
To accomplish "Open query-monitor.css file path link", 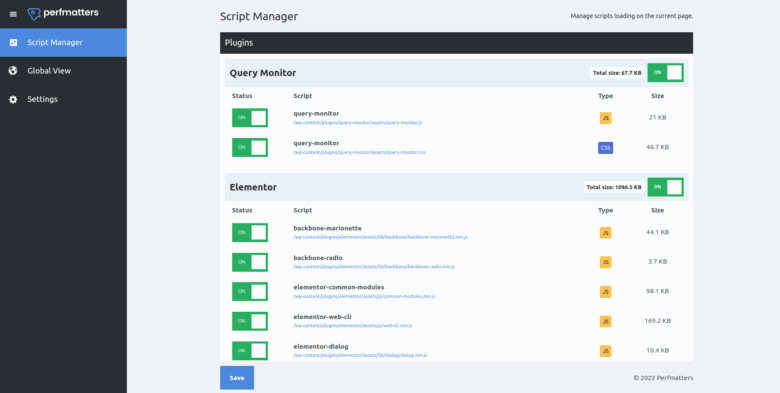I will pos(359,152).
